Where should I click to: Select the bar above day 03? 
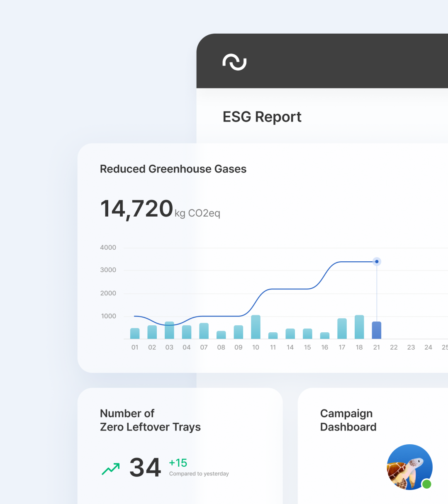coord(169,330)
